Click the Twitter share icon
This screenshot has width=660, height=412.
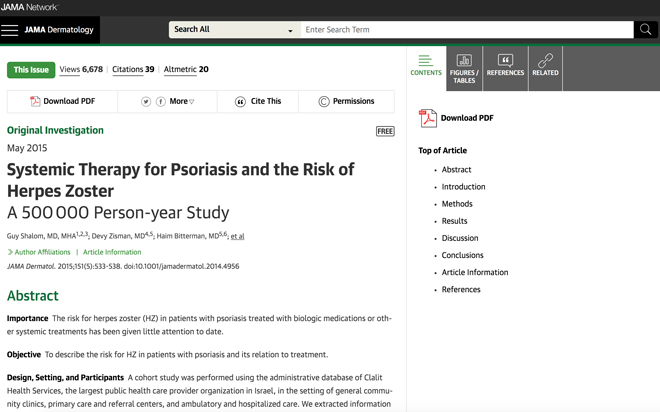pyautogui.click(x=146, y=101)
